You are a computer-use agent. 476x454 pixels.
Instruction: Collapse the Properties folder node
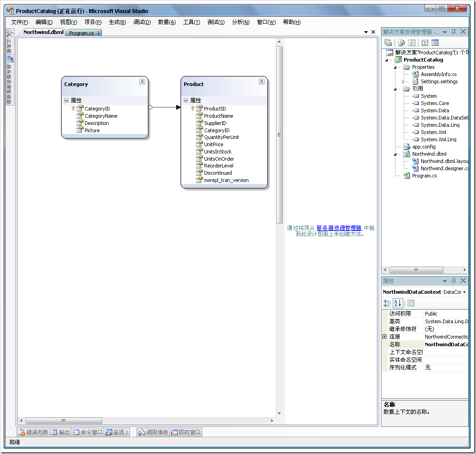[395, 67]
